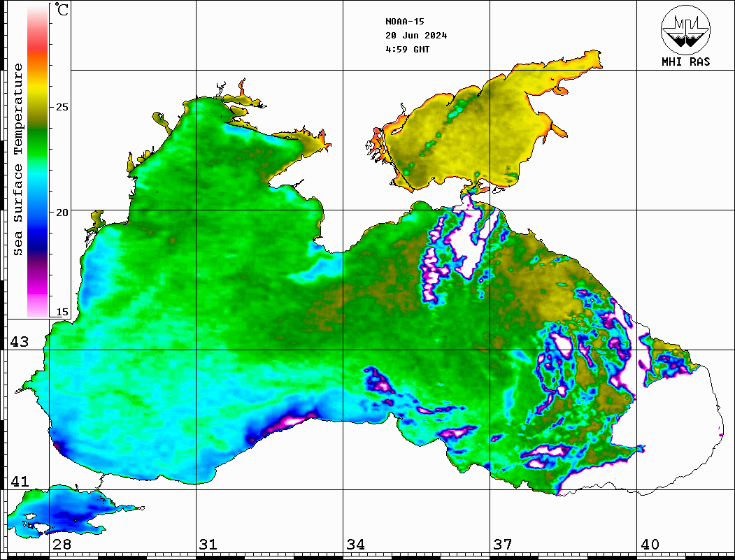
Task: Click the 'MHI RAS' caption text
Action: [686, 62]
